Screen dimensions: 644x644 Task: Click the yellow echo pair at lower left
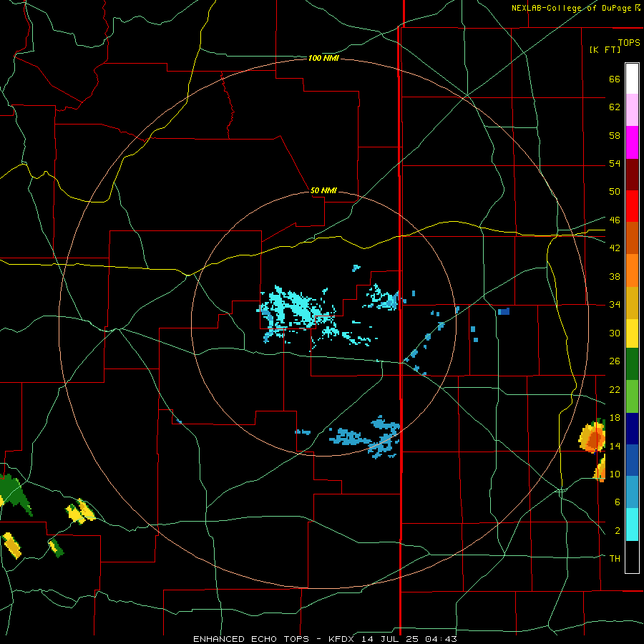pos(80,512)
